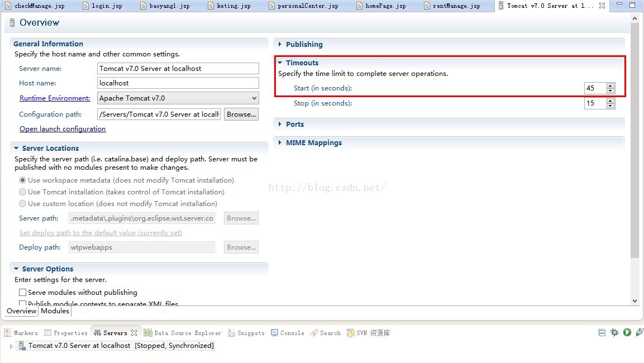Click the Deploy path Browse button
Screen dimensions: 644x363
(241, 247)
